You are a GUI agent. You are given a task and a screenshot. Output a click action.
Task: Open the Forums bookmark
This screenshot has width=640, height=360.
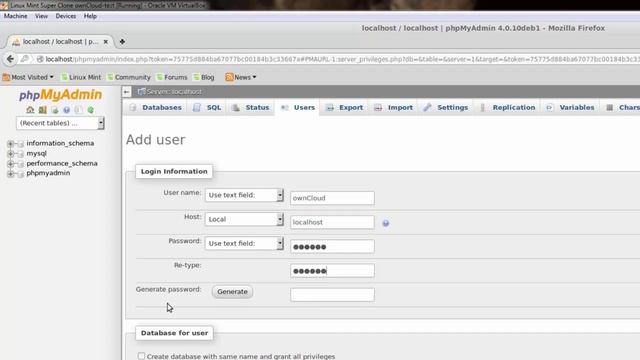(172, 77)
